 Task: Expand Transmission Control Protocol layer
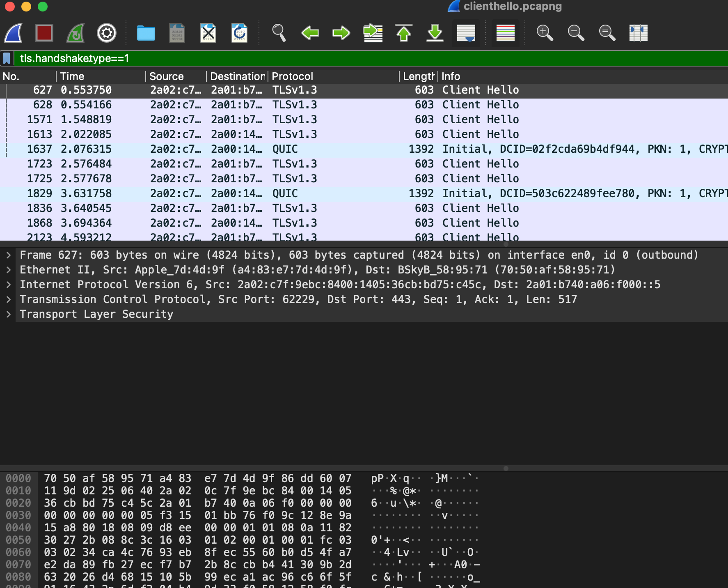pyautogui.click(x=8, y=299)
